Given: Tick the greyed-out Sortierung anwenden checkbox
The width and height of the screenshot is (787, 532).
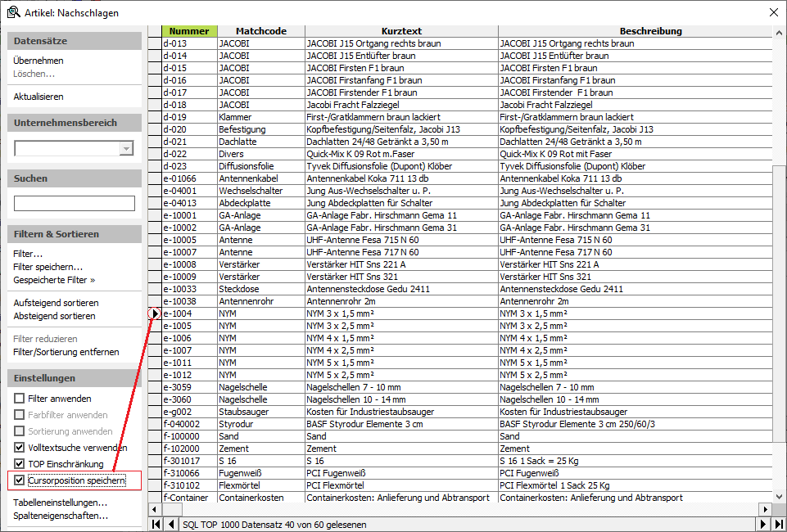Looking at the screenshot, I should tap(19, 431).
